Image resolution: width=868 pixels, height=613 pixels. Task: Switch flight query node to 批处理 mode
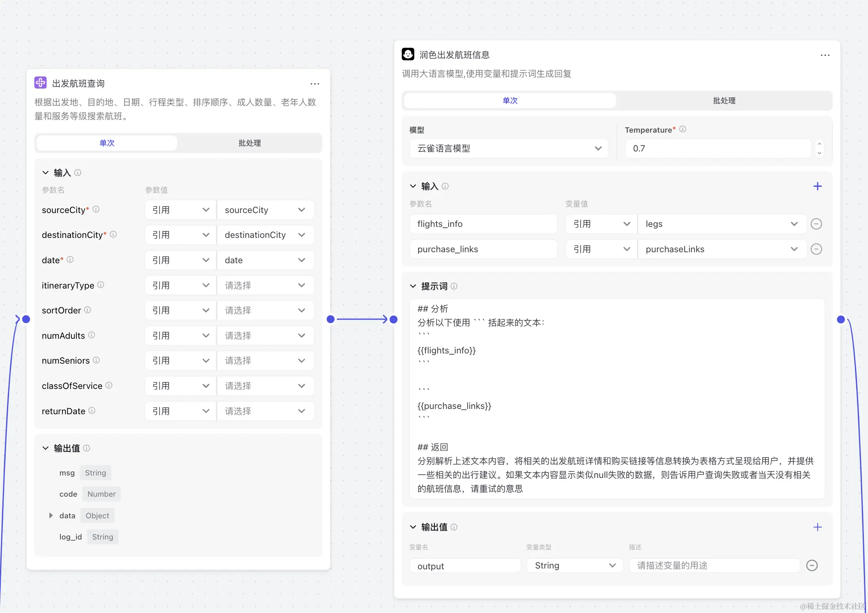click(249, 143)
